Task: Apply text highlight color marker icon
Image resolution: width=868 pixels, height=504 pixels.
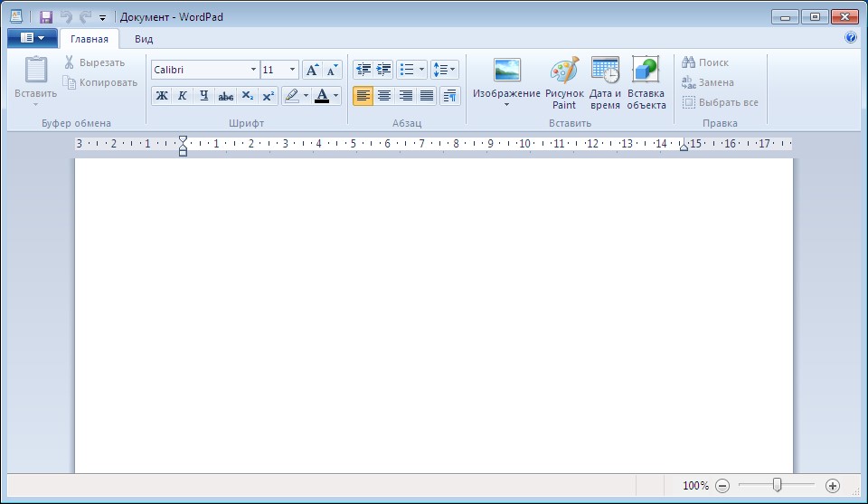Action: pyautogui.click(x=292, y=96)
